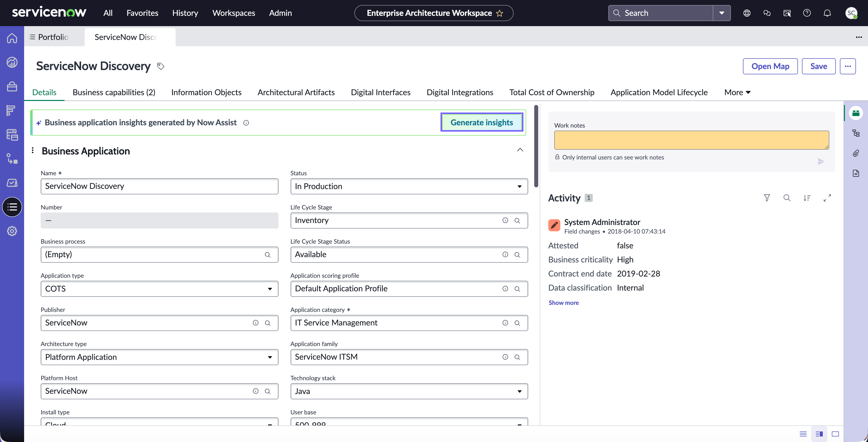Switch to the Architectural Artifacts tab
The height and width of the screenshot is (442, 868).
click(296, 92)
